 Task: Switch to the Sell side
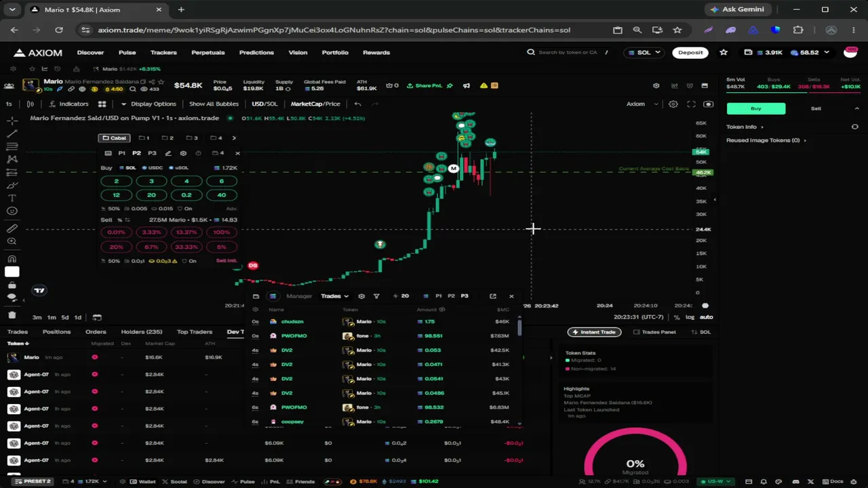[x=816, y=108]
